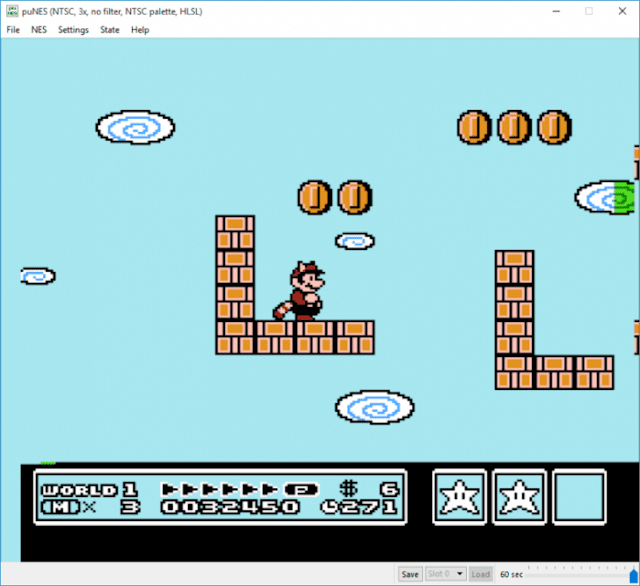Viewport: 640px width, 586px height.
Task: Open the Help menu
Action: (140, 30)
